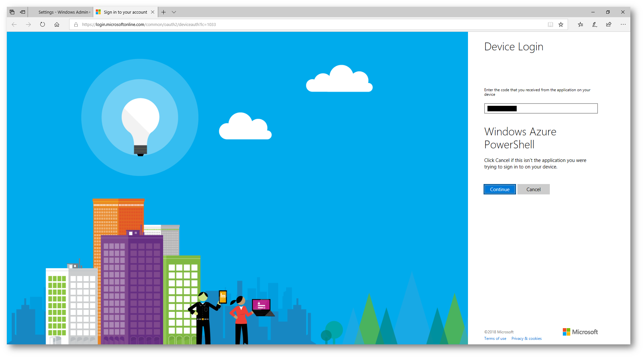Add notes with the pen icon
Image resolution: width=644 pixels, height=358 pixels.
point(595,24)
